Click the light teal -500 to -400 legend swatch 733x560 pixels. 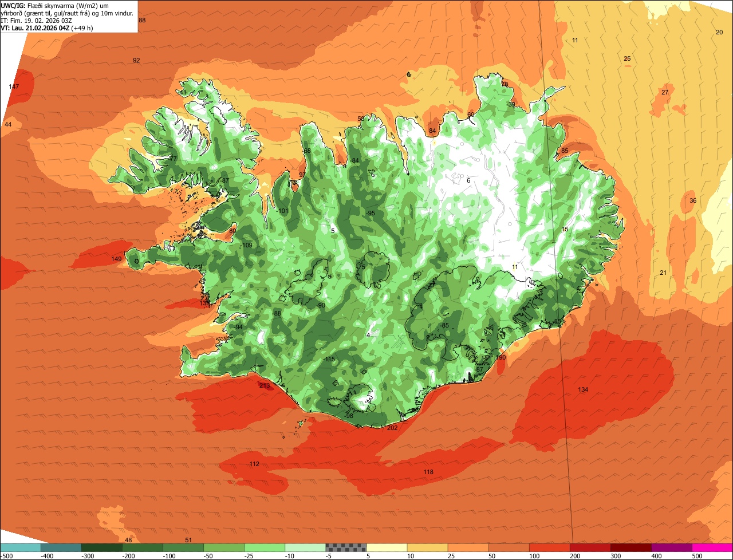(x=20, y=547)
